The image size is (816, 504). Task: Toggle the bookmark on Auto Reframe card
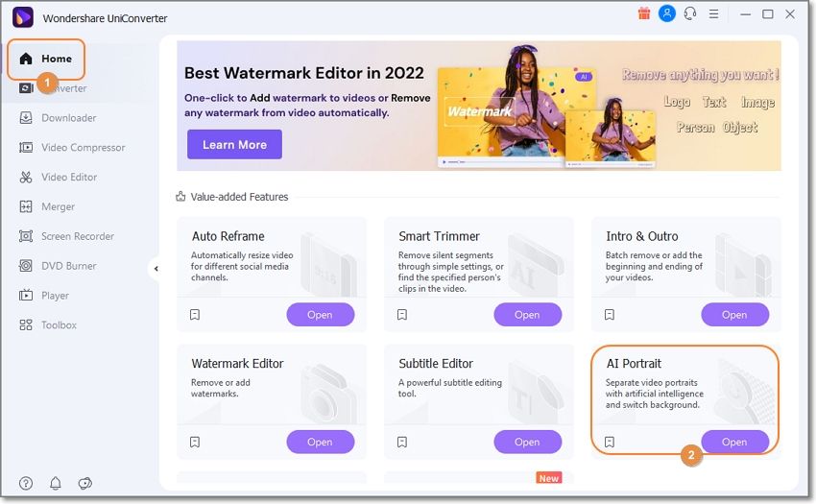coord(195,315)
